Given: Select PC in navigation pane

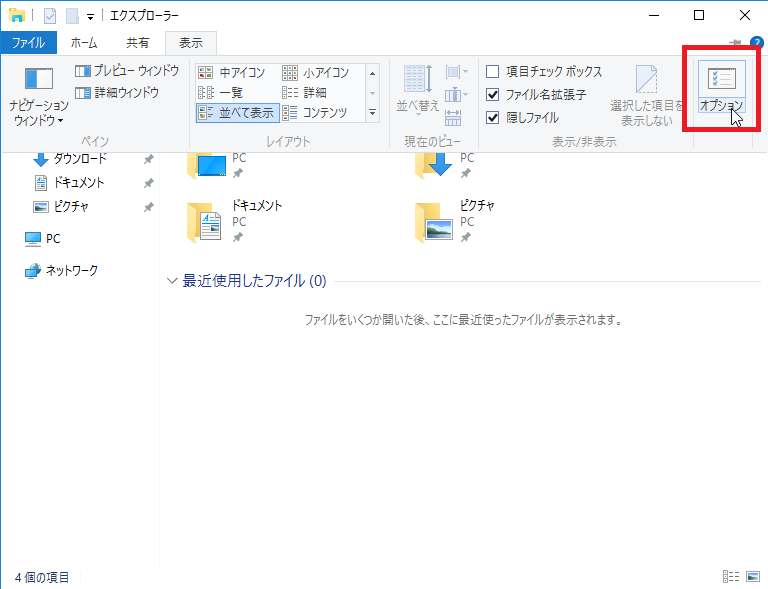Looking at the screenshot, I should pos(42,238).
